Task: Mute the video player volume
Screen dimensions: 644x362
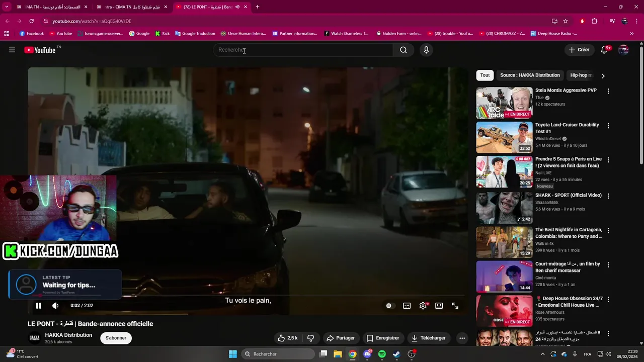Action: click(55, 305)
